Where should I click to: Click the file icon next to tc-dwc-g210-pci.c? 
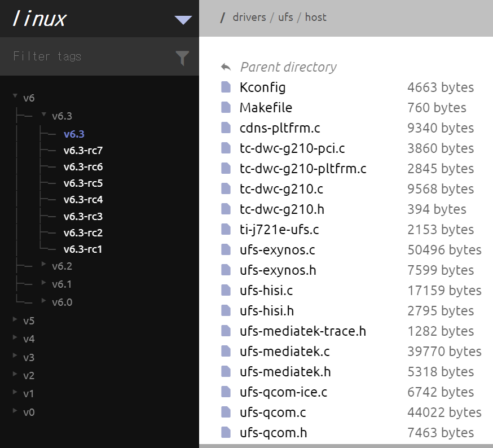point(226,148)
